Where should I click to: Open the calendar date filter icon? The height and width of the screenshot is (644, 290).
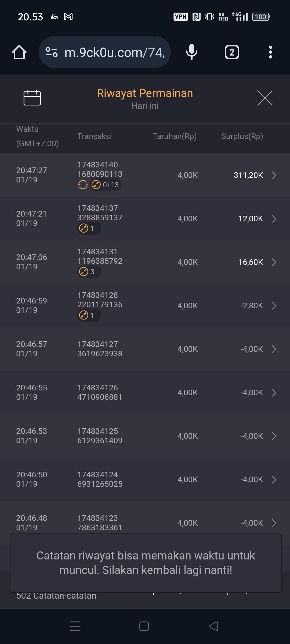(32, 98)
